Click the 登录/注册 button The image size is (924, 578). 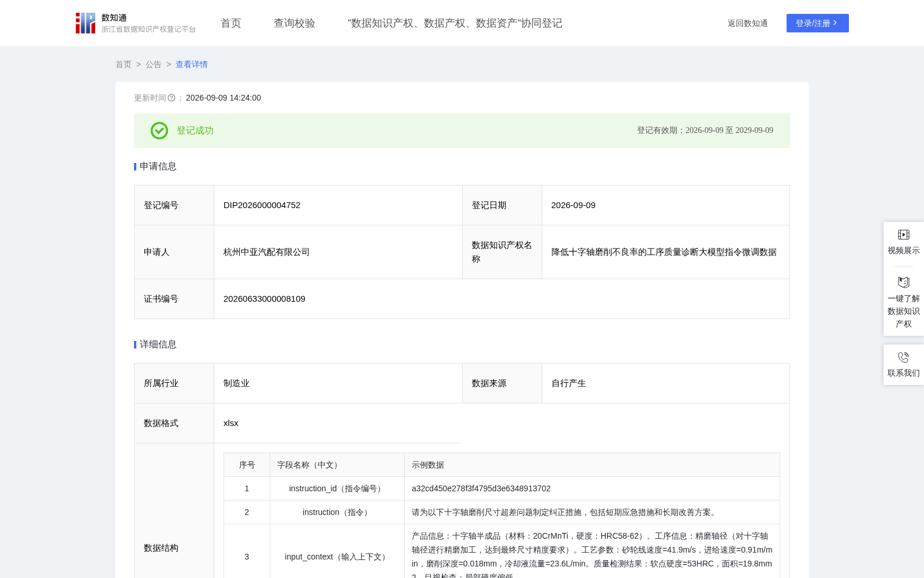(x=818, y=23)
